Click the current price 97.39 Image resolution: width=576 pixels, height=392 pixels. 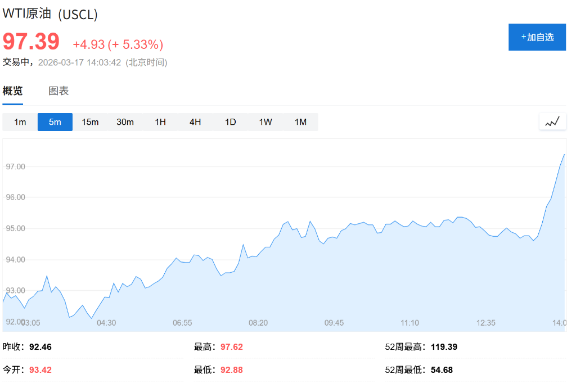(x=32, y=42)
